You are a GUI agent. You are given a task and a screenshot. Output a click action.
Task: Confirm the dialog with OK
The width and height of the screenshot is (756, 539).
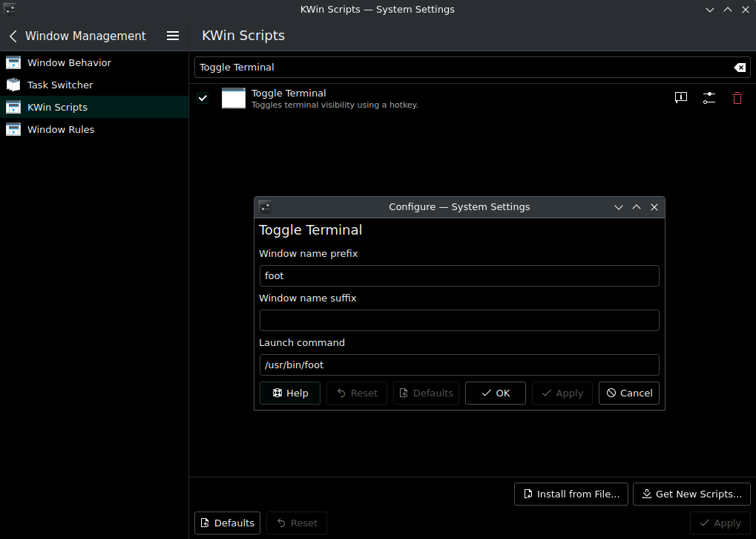(495, 393)
